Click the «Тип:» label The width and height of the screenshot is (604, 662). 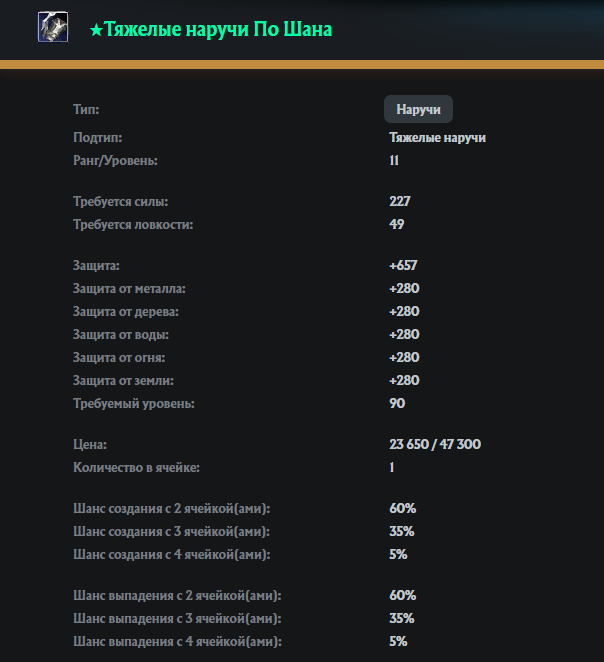pyautogui.click(x=86, y=109)
